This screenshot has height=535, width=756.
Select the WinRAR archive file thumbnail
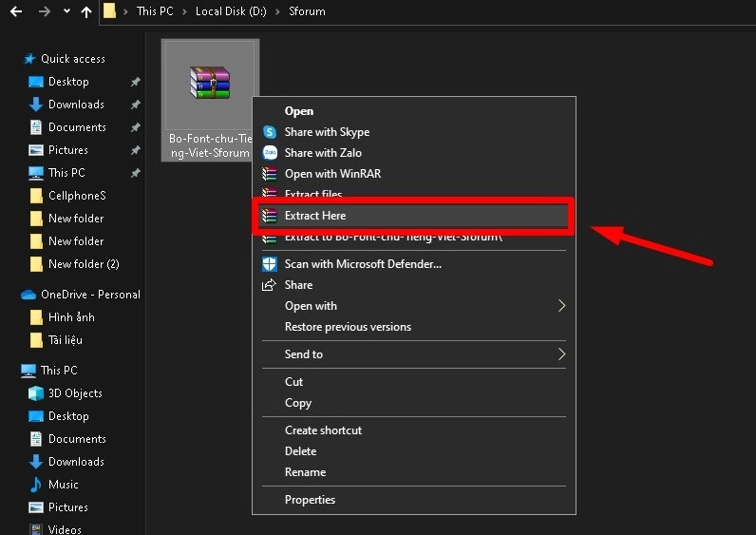click(210, 83)
